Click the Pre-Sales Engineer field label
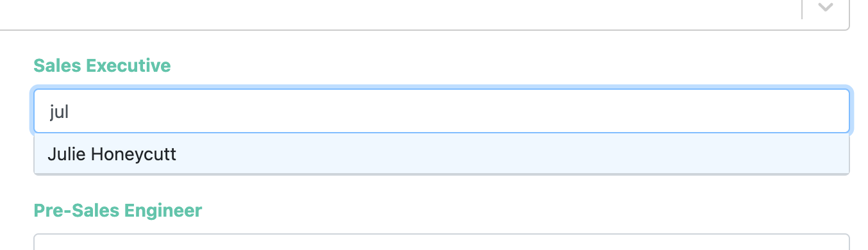Viewport: 868px width, 250px height. coord(118,210)
